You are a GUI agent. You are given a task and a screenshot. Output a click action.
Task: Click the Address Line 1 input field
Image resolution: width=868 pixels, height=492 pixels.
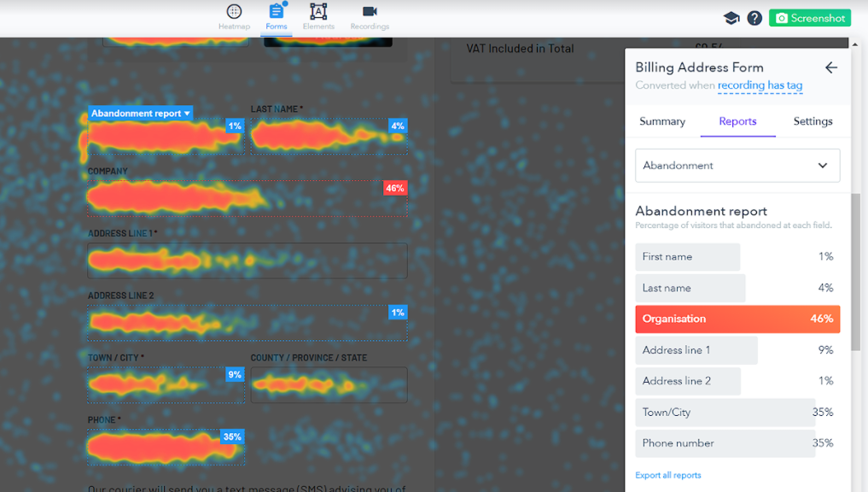pos(248,261)
